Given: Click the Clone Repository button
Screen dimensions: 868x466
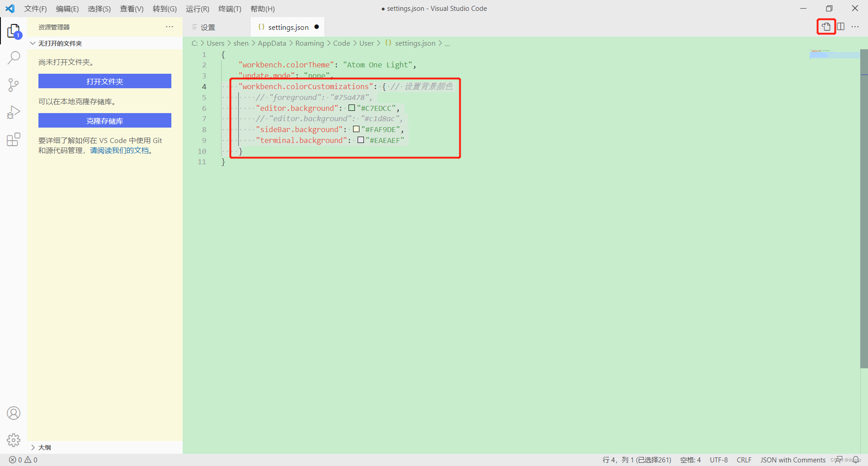Looking at the screenshot, I should click(104, 121).
